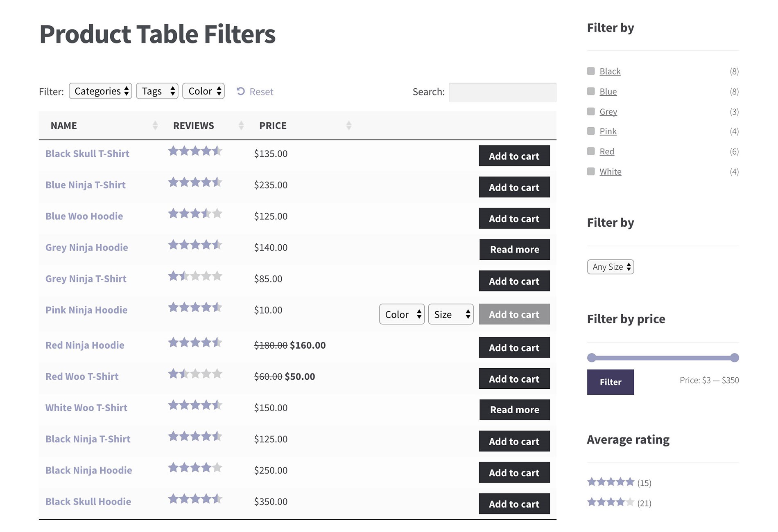Open the Color dropdown for Pink Ninja Hoodie
Image resolution: width=778 pixels, height=532 pixels.
pyautogui.click(x=402, y=314)
